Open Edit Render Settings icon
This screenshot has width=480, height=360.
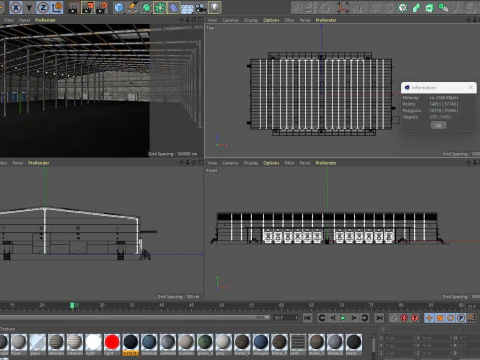click(x=102, y=7)
